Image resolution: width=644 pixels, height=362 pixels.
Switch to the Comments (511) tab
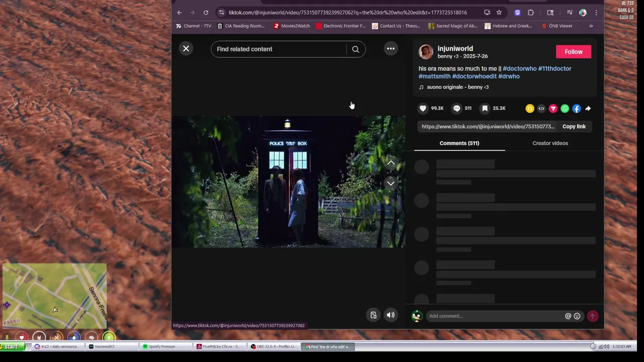[459, 143]
